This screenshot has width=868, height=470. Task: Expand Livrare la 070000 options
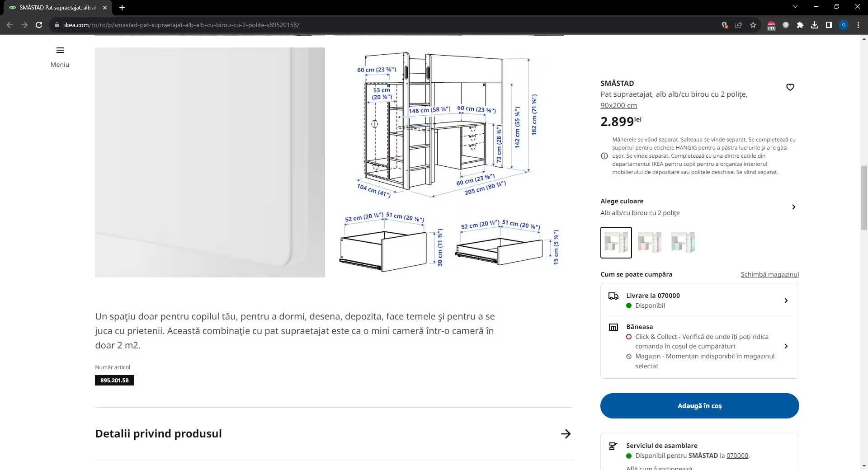tap(786, 301)
